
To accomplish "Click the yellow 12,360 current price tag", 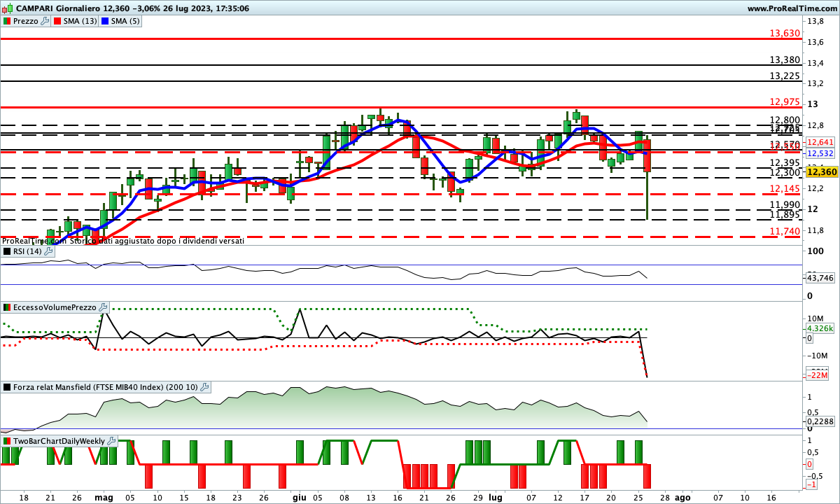I will click(x=821, y=171).
